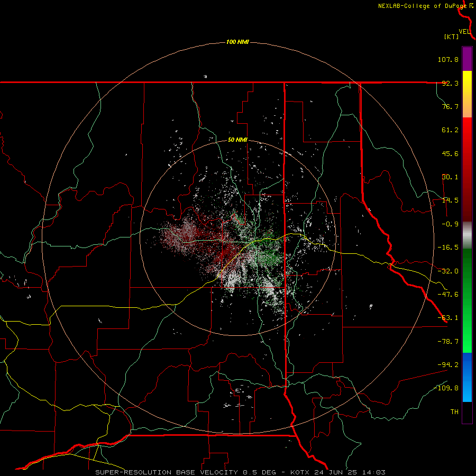
Task: Click the 61.2 velocity scale value
Action: point(450,130)
